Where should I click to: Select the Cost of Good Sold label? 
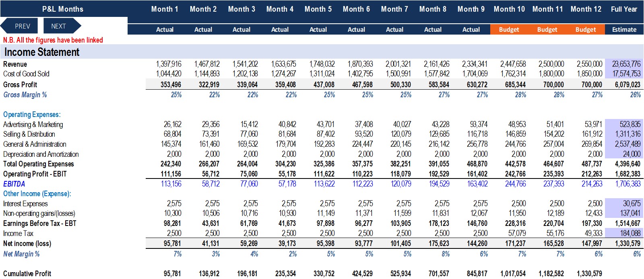point(26,74)
